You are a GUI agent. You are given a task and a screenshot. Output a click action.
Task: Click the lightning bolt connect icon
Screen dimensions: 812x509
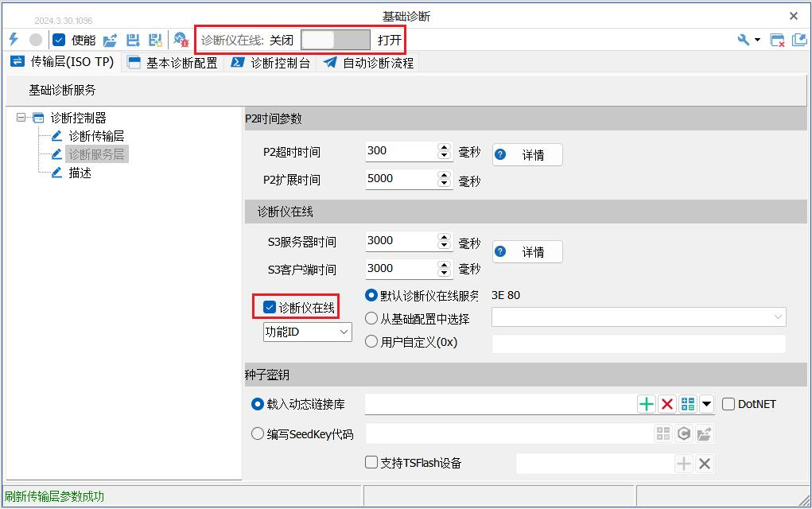pos(14,39)
